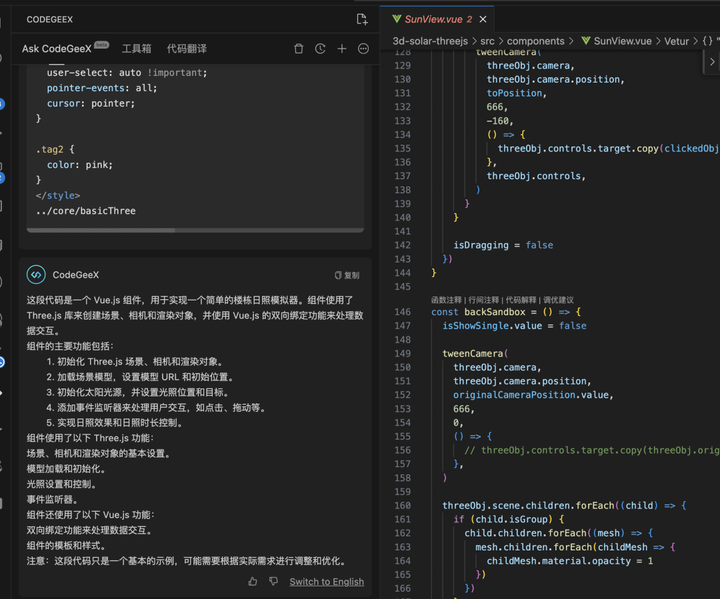Click the 'CodeGeeX' name in reply header
This screenshot has width=720, height=599.
(75, 275)
